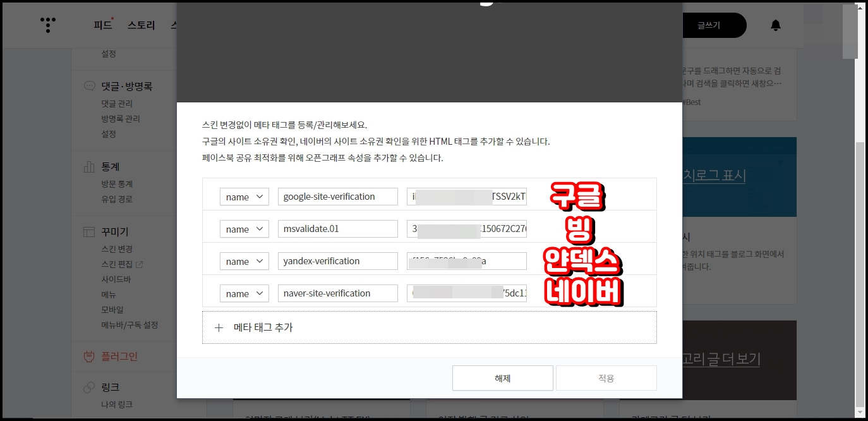
Task: Open the name dropdown for yandex-verification
Action: point(244,261)
